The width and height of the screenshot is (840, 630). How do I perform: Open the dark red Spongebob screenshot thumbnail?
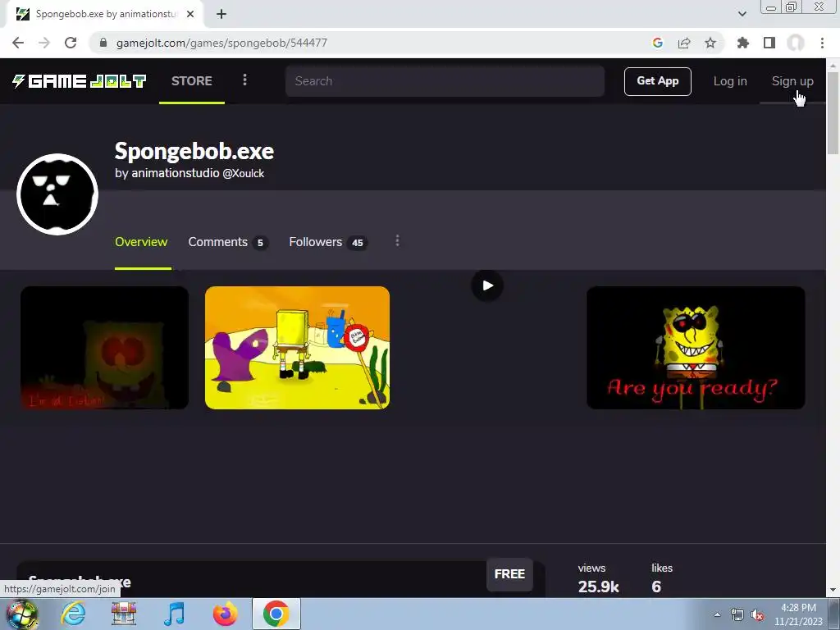pyautogui.click(x=104, y=348)
